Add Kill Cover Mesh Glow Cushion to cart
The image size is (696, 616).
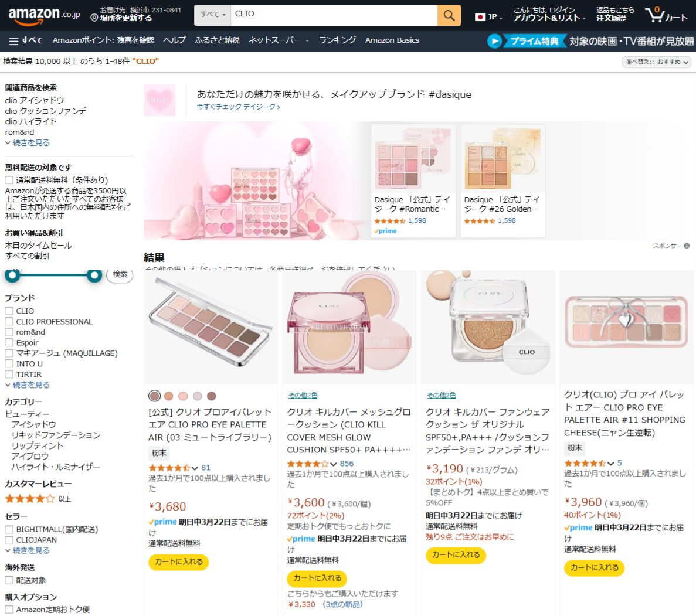click(317, 578)
